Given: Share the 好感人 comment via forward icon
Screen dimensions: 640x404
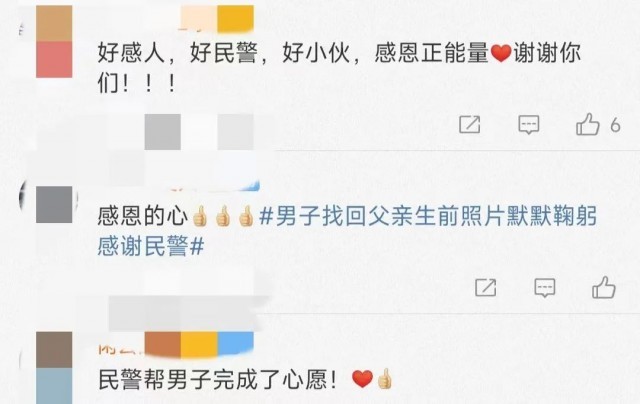Looking at the screenshot, I should tap(469, 124).
